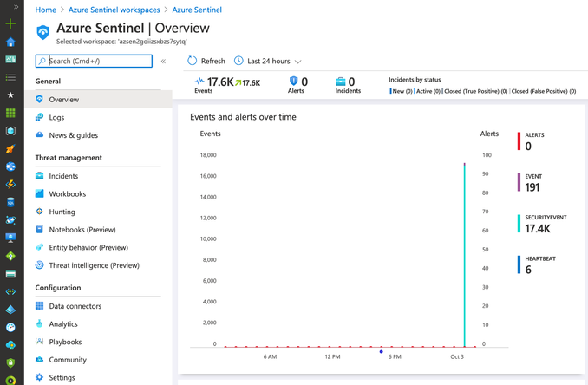Open Azure Cosmos DB planet icon
This screenshot has height=385, width=588.
10,220
